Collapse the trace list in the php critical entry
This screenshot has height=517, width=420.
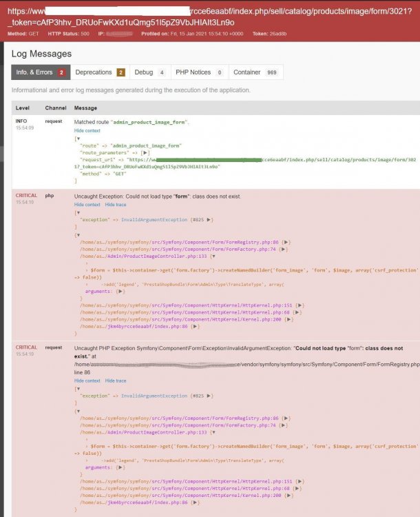click(78, 235)
